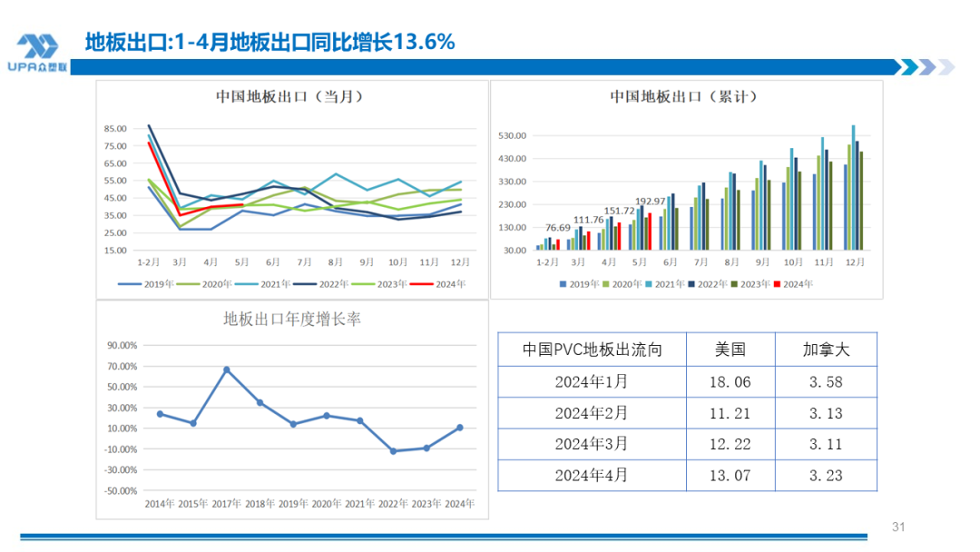980x552 pixels.
Task: Select the blue arrow decorations top right
Action: tap(925, 64)
